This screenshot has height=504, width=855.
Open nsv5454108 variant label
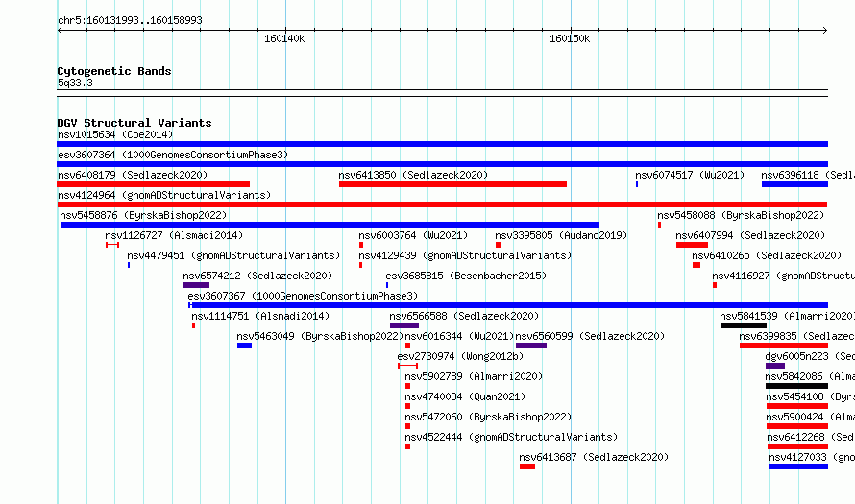pos(810,396)
